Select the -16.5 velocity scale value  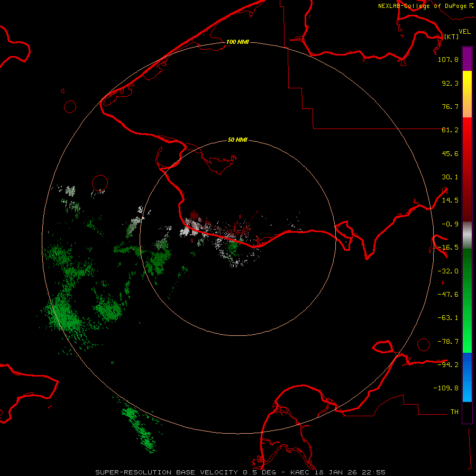pyautogui.click(x=448, y=248)
